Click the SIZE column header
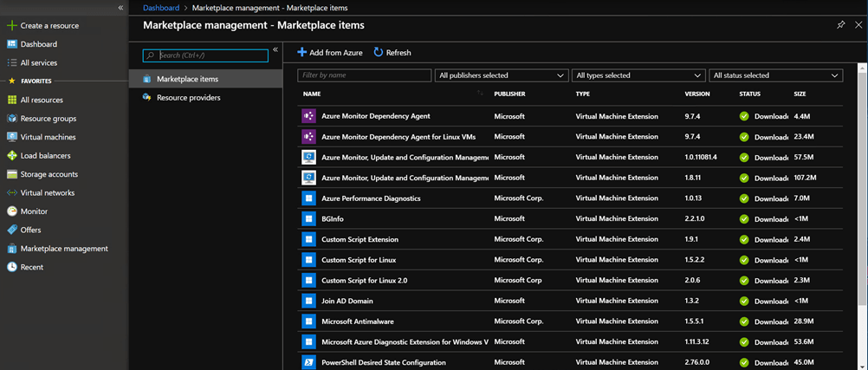This screenshot has width=868, height=370. point(800,94)
